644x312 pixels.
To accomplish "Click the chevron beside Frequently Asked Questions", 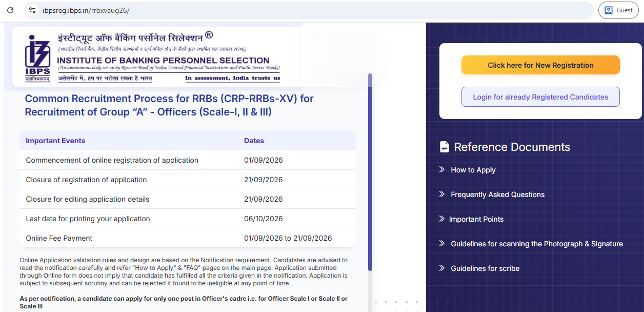I will pyautogui.click(x=441, y=194).
